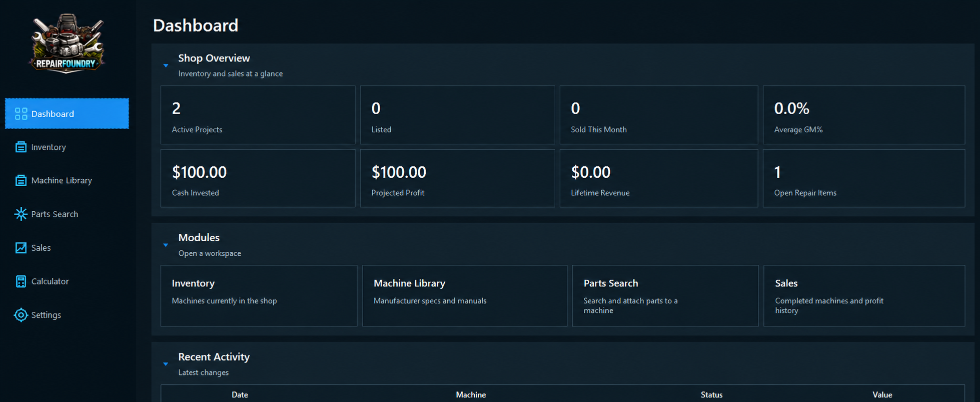The width and height of the screenshot is (980, 402).
Task: Click the Listed stat card
Action: point(457,115)
